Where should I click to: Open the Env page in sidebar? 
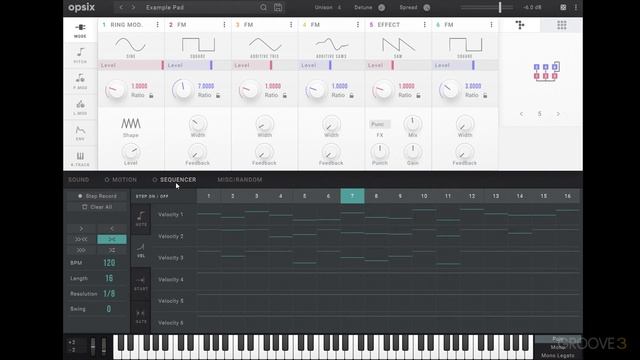tap(80, 133)
